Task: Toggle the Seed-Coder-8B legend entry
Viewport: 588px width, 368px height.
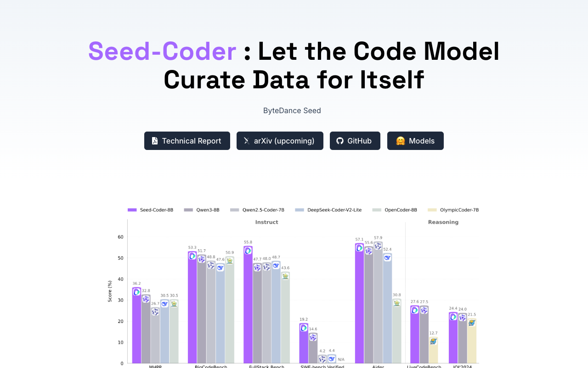Action: (x=151, y=210)
